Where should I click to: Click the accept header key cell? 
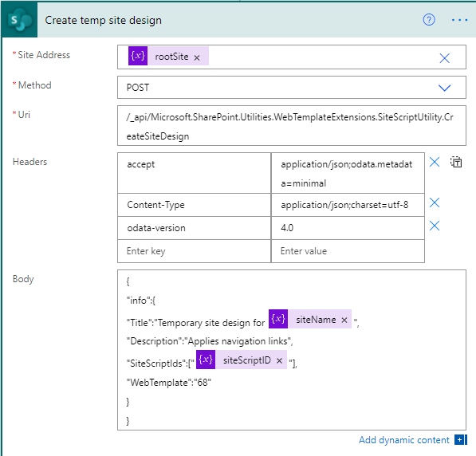(x=194, y=173)
